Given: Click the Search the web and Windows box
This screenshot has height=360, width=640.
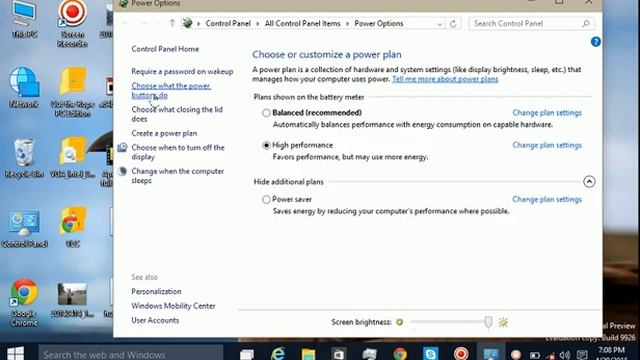Looking at the screenshot, I should click(x=131, y=353).
